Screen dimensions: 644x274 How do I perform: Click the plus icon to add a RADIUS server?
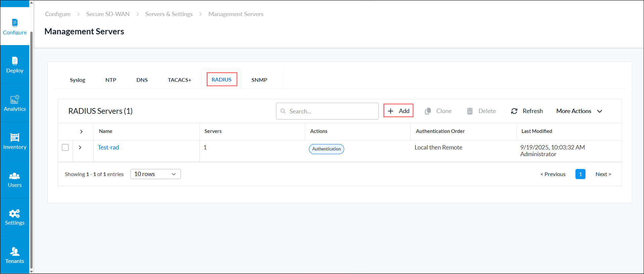[x=391, y=111]
